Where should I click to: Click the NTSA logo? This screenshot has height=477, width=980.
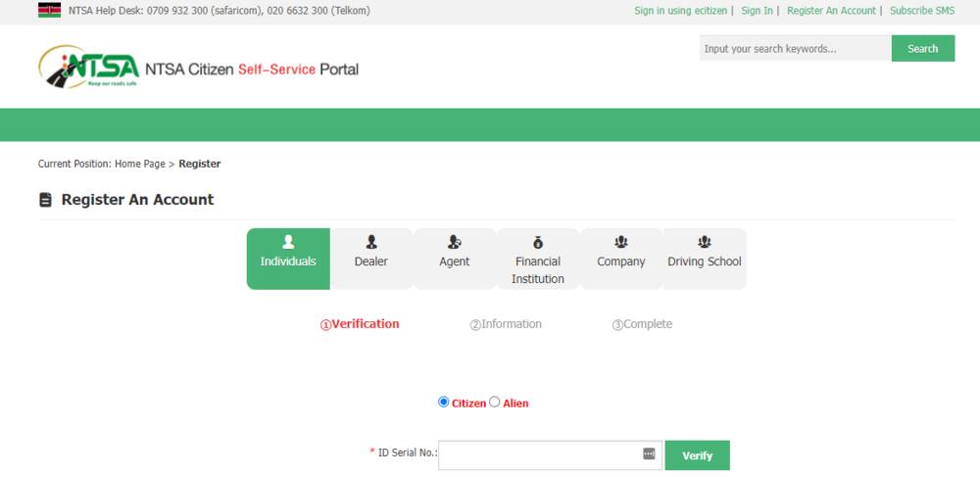[89, 67]
